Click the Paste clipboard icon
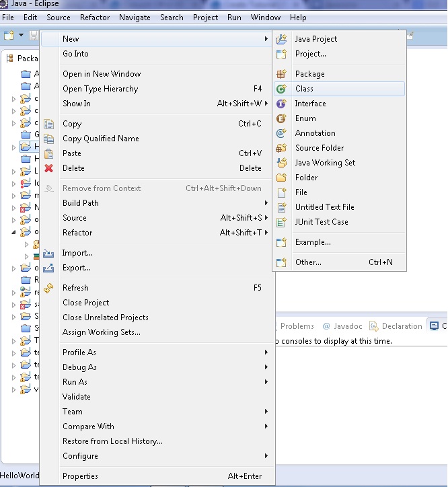Image resolution: width=448 pixels, height=487 pixels. pyautogui.click(x=49, y=153)
